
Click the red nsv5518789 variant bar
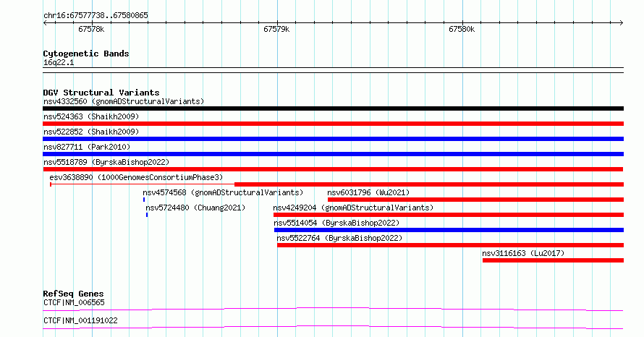(333, 169)
